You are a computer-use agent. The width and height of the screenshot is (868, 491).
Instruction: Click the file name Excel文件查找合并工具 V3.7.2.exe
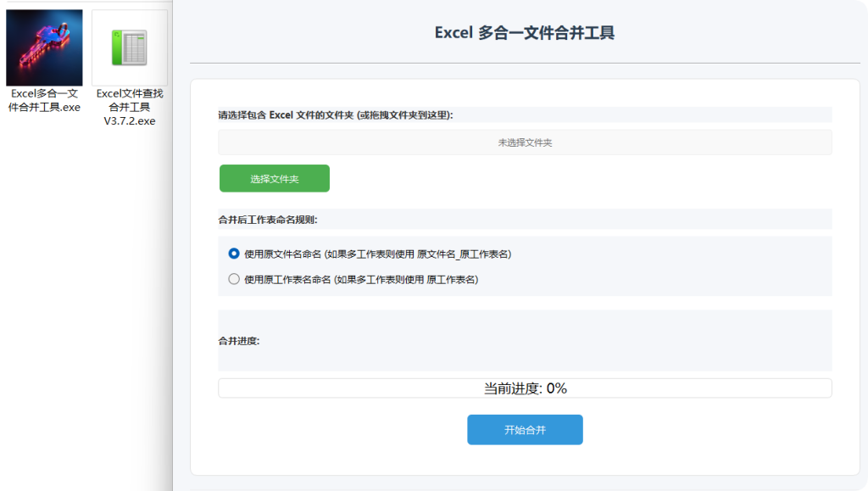[x=130, y=107]
